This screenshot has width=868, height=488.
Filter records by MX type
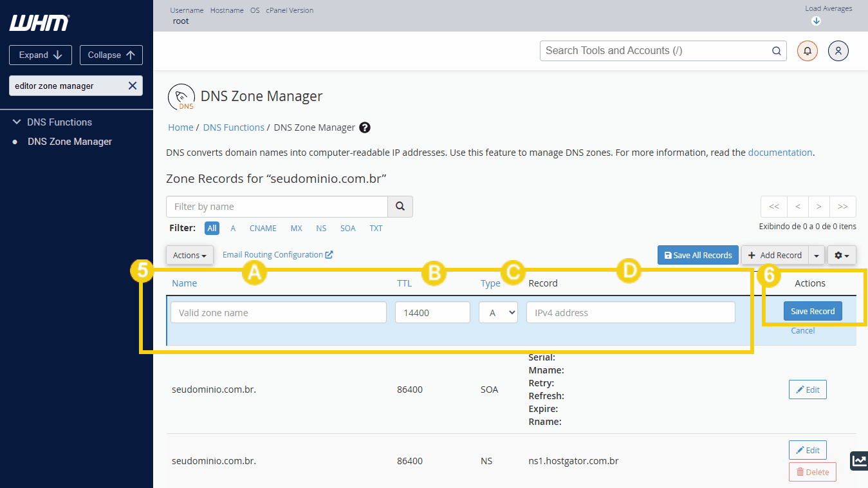(x=296, y=228)
